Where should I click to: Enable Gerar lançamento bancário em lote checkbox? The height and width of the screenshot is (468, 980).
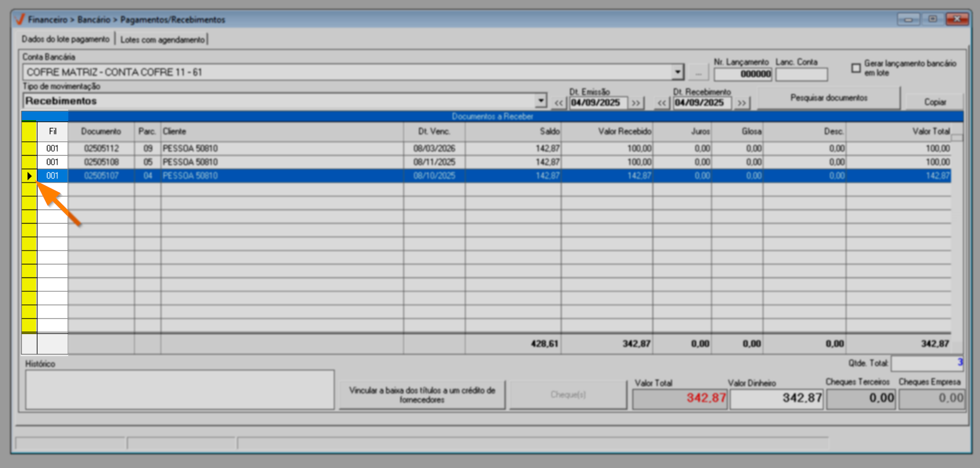click(x=856, y=68)
